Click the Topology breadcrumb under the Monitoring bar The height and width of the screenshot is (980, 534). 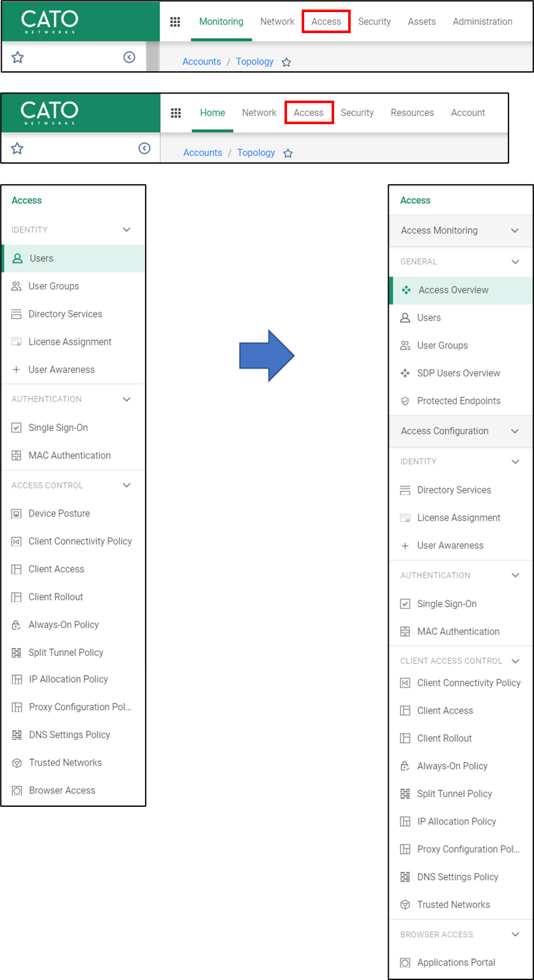coord(255,62)
